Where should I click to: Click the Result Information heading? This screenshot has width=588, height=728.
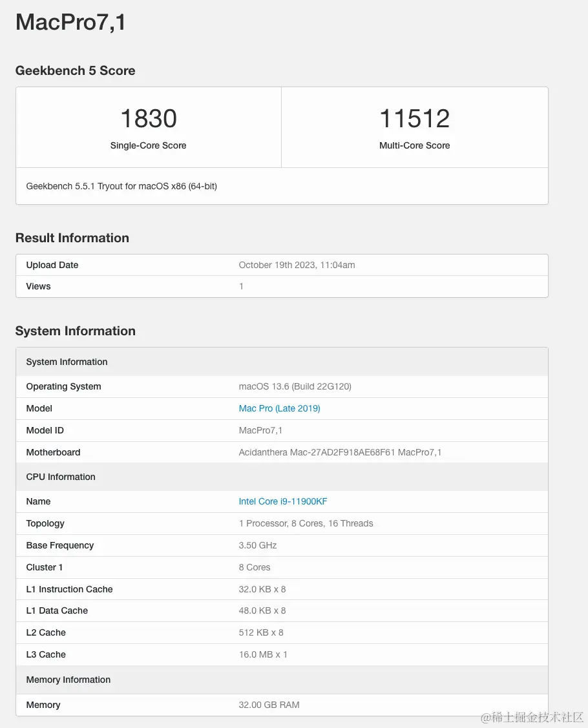pos(72,238)
